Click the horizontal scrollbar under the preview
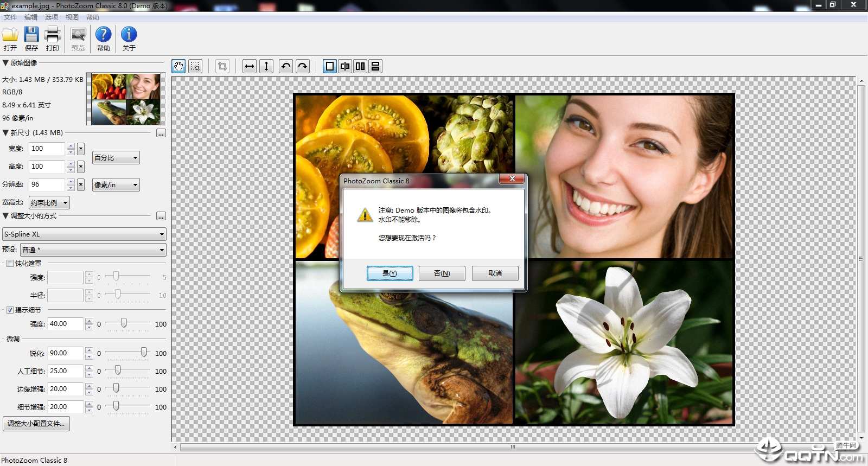868x466 pixels. point(513,448)
